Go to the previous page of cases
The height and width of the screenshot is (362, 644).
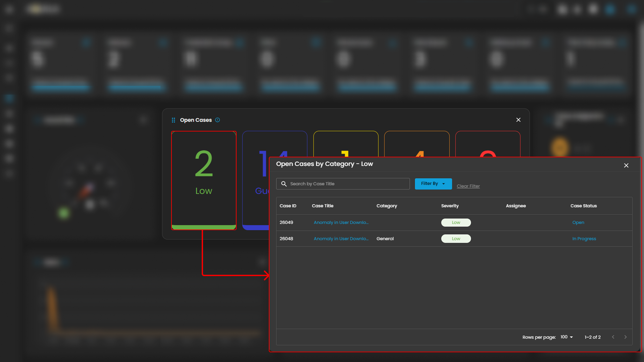(x=613, y=337)
